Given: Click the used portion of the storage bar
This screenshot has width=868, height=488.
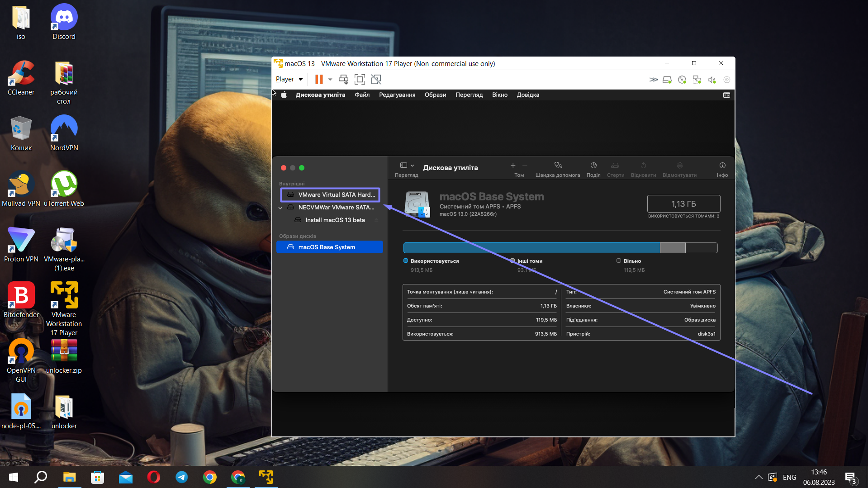Looking at the screenshot, I should 531,248.
